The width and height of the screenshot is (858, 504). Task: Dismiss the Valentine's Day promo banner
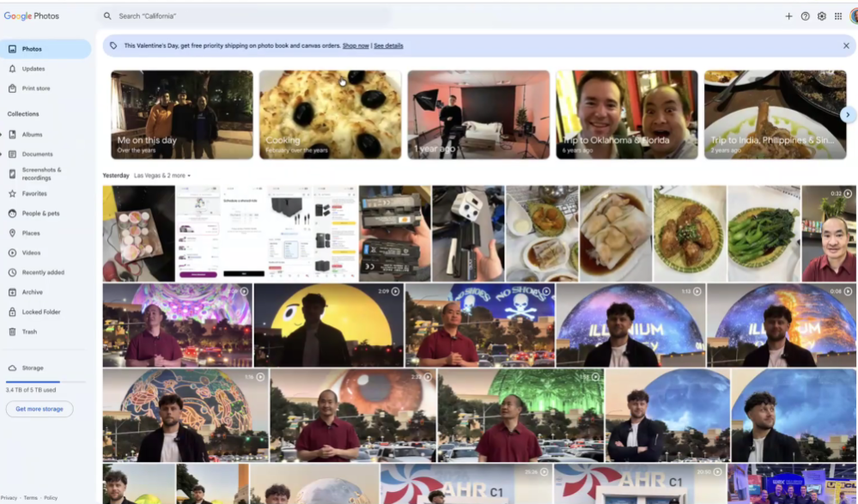(x=846, y=46)
